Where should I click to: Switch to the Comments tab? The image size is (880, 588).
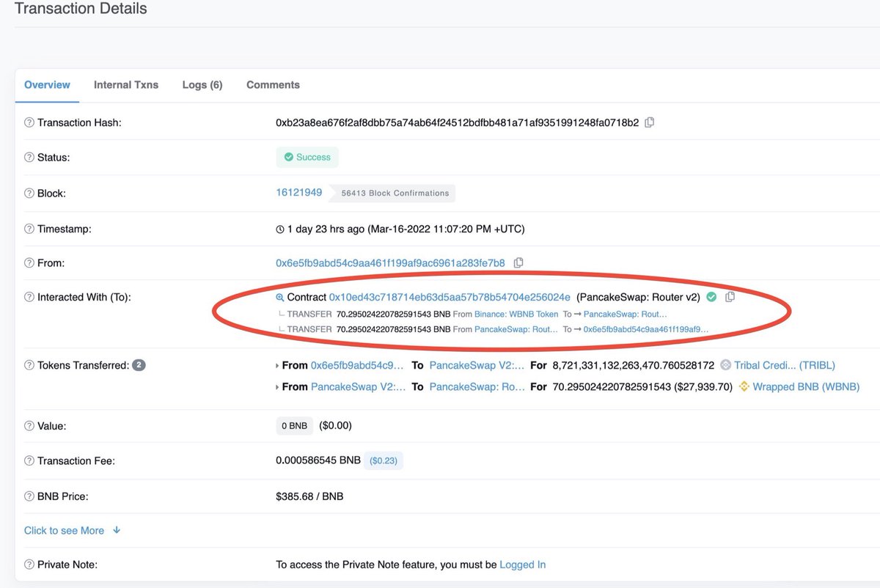273,85
